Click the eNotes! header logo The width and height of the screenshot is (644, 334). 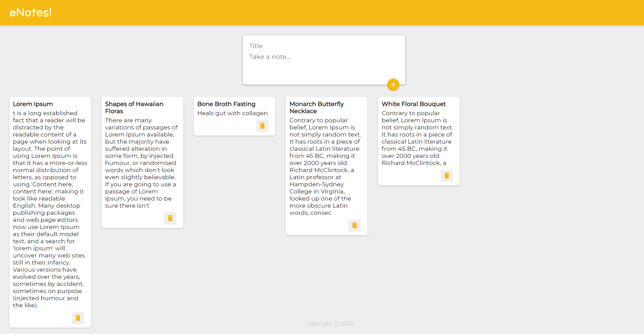click(31, 13)
